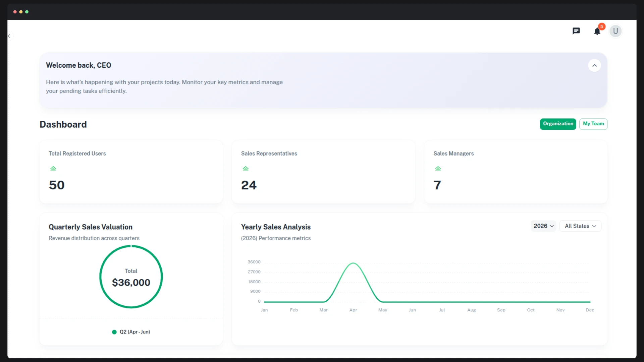Click the Yearly Sales Analysis heading

click(276, 227)
